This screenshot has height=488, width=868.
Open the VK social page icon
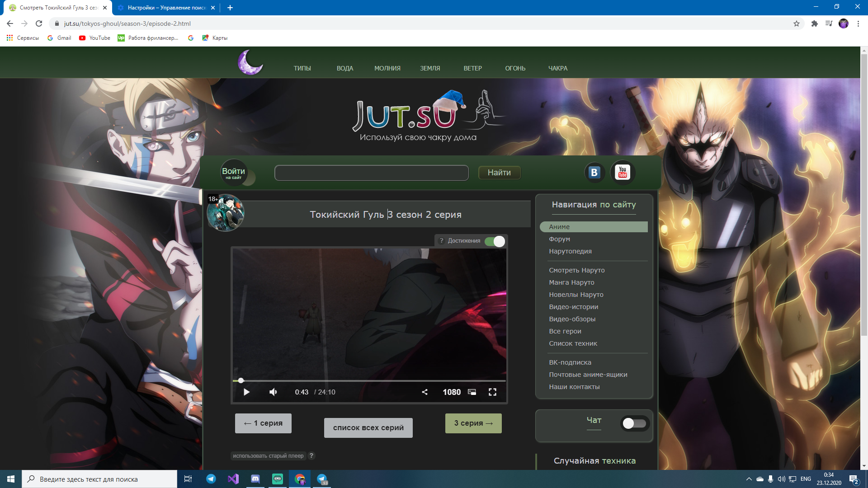tap(594, 173)
